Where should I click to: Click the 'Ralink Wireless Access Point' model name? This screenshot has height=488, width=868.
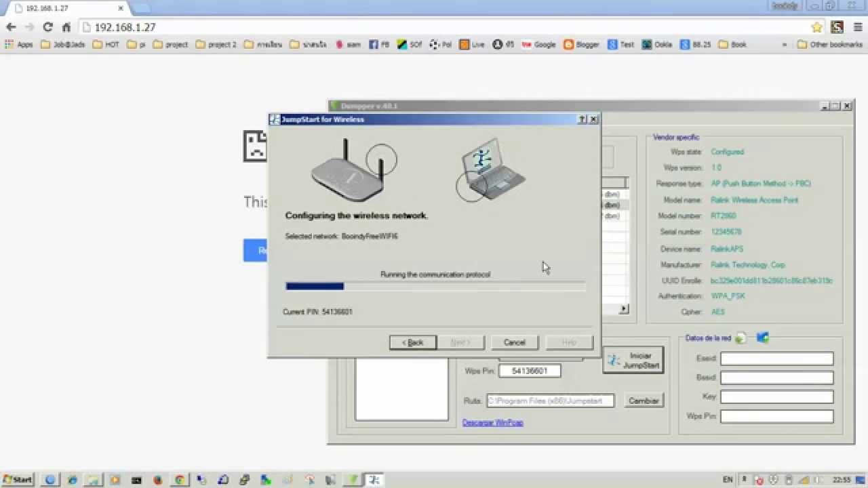tap(755, 200)
